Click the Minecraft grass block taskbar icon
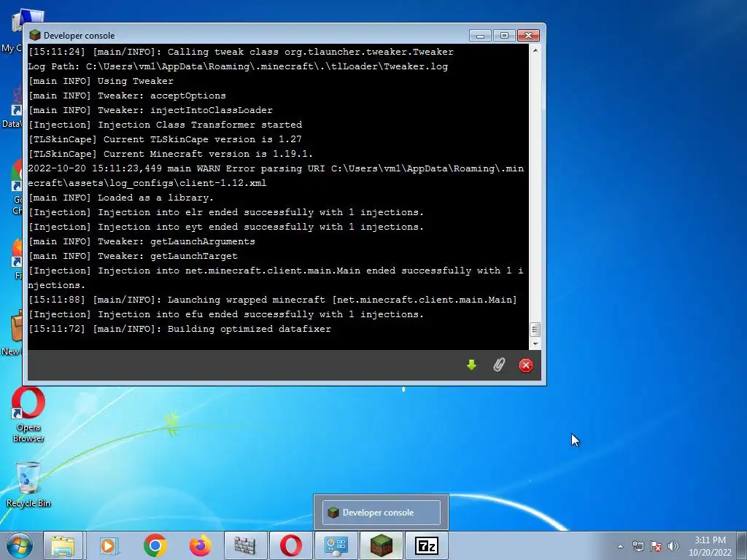The image size is (747, 560). coord(382,545)
